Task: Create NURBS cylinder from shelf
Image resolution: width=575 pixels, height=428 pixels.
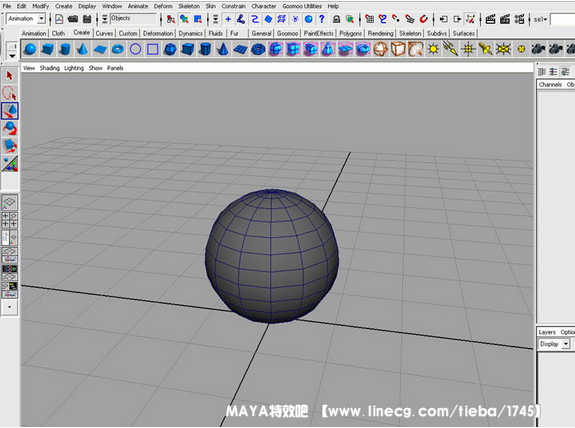Action: [x=65, y=49]
